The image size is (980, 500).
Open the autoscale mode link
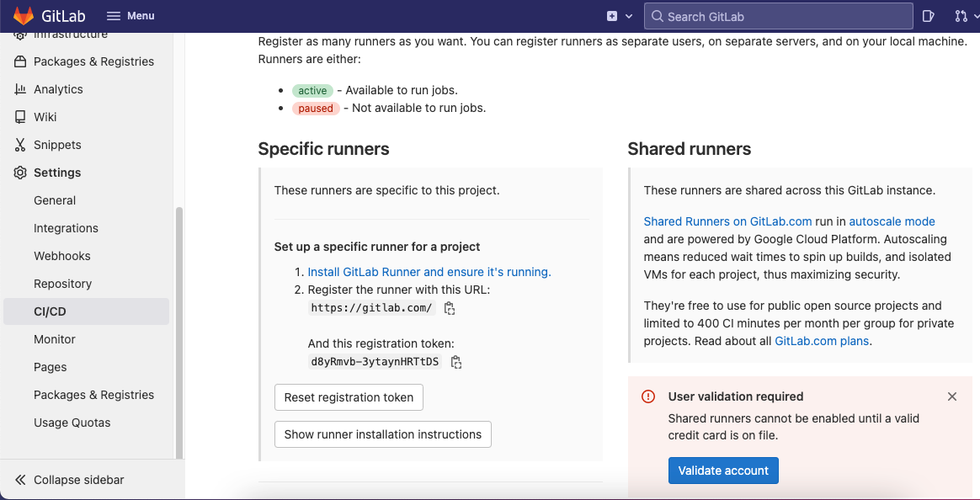coord(892,221)
